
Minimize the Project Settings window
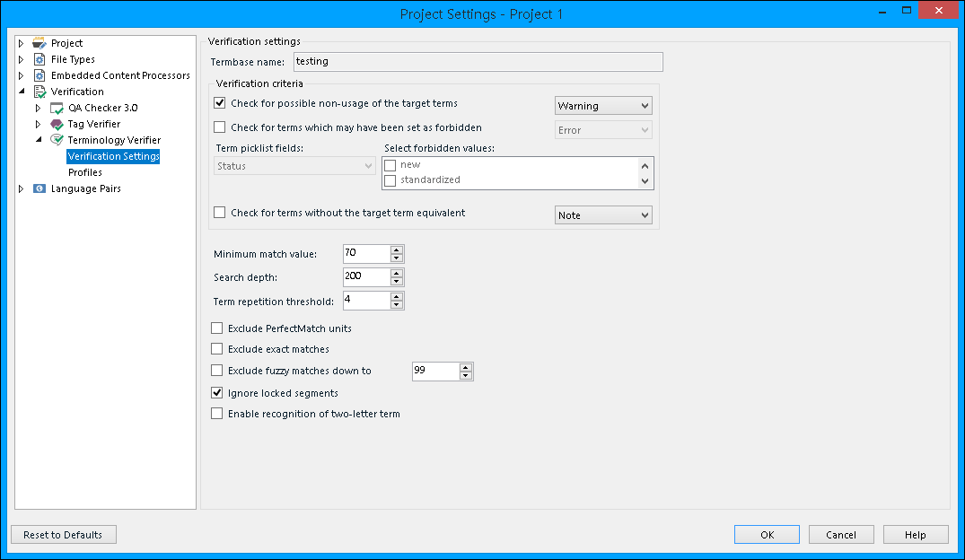882,11
